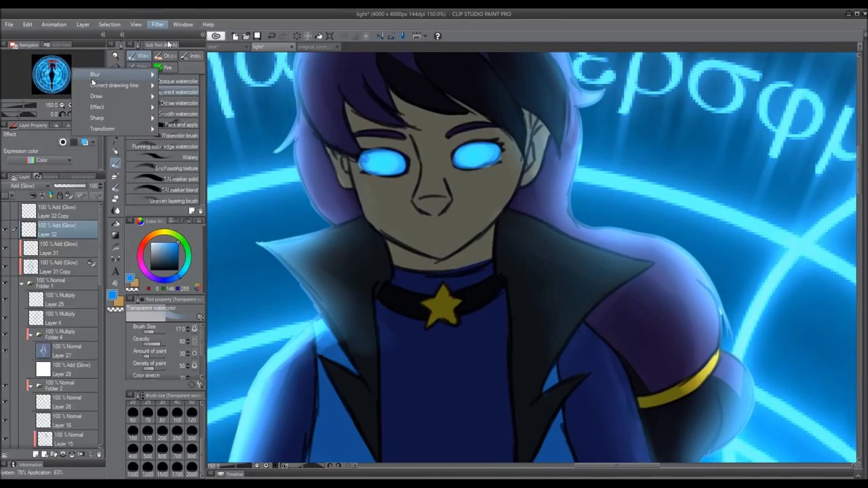868x488 pixels.
Task: Choose brush size preset 300
Action: (x=193, y=432)
